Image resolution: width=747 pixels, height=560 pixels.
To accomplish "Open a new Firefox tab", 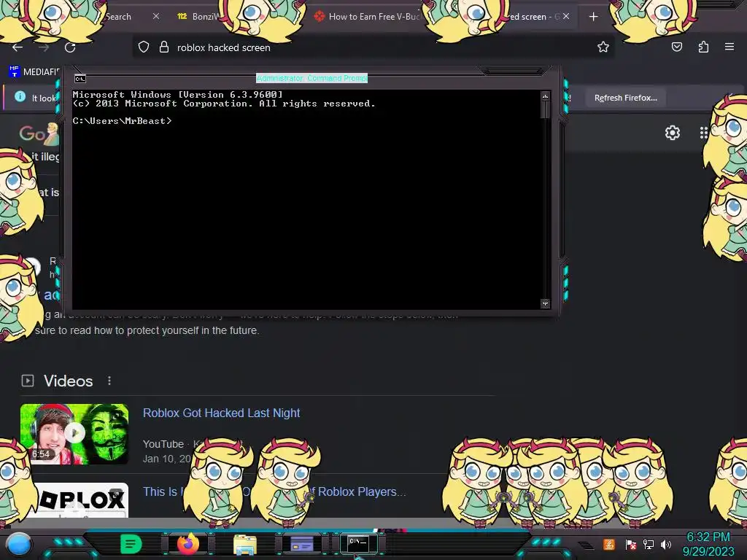I will coord(593,17).
